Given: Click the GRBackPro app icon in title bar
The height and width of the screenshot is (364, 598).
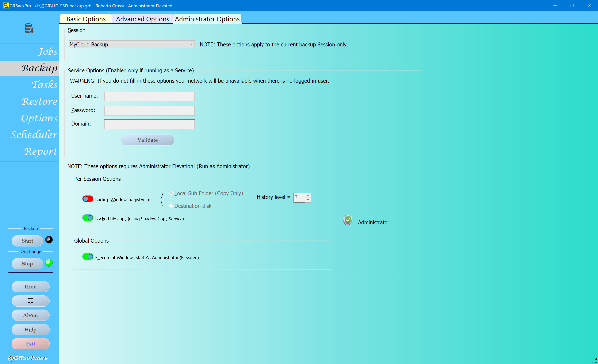Looking at the screenshot, I should (5, 5).
